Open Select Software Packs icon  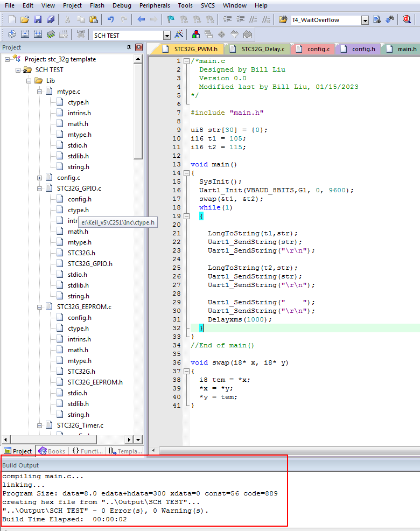click(234, 34)
